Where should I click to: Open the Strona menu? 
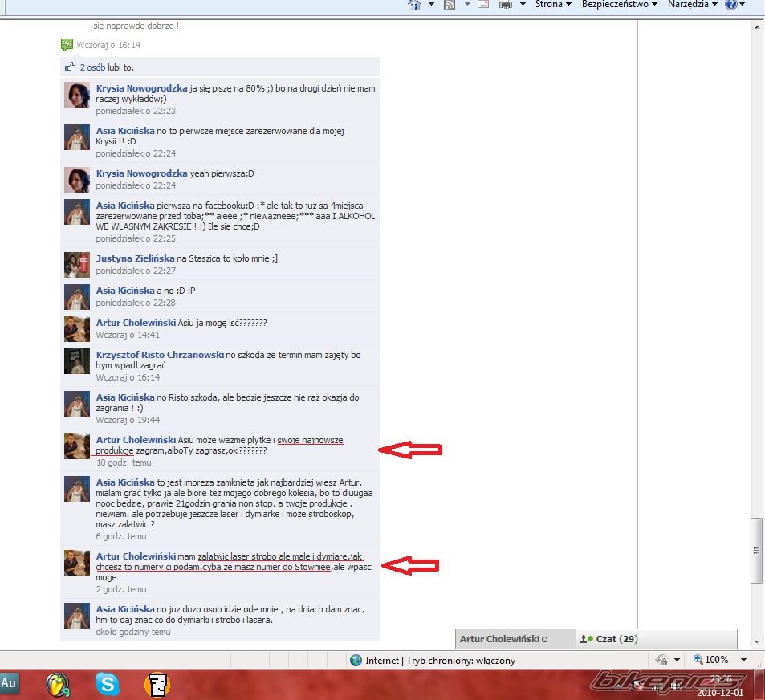tap(553, 5)
